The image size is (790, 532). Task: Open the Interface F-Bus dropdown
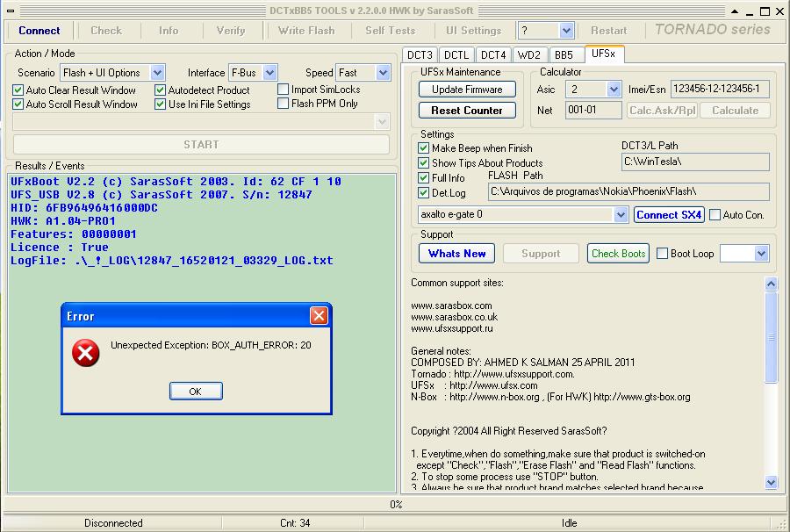click(x=269, y=73)
